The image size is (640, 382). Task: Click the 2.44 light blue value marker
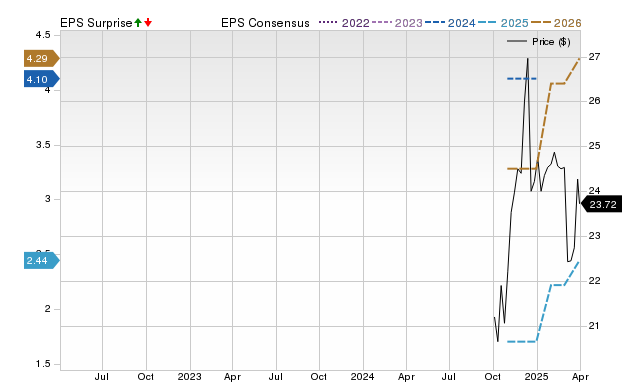tap(42, 260)
